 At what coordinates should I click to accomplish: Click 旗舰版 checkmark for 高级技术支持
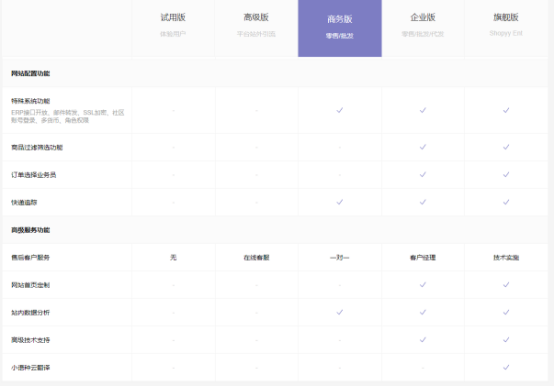coord(506,340)
